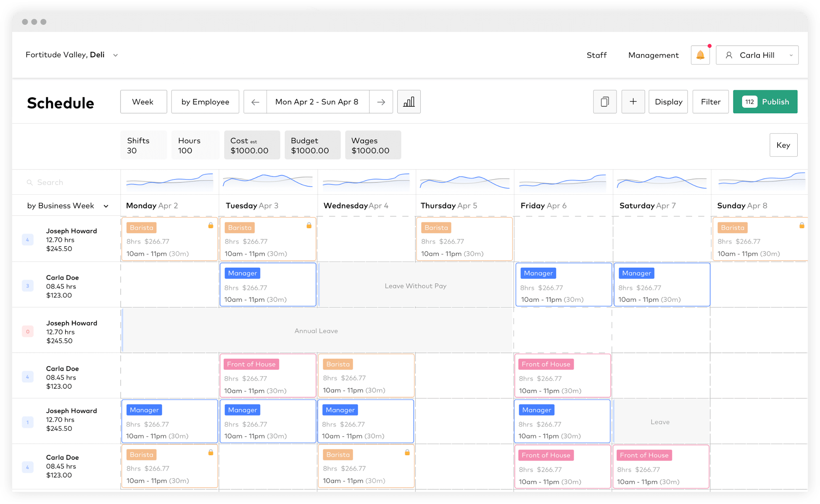820x504 pixels.
Task: Click lock icon on Sunday Barista shift
Action: [802, 226]
